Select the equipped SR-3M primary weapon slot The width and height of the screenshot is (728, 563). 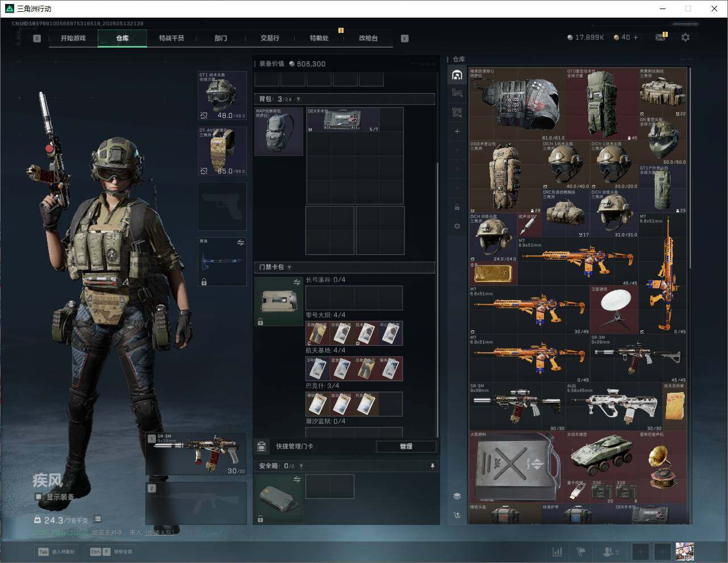click(x=196, y=454)
